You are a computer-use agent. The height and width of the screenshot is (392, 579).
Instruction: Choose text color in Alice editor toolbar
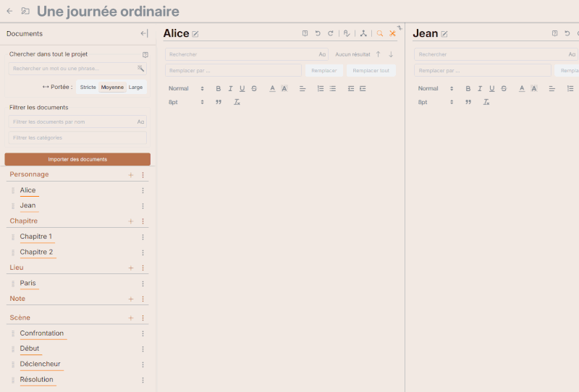pyautogui.click(x=272, y=88)
